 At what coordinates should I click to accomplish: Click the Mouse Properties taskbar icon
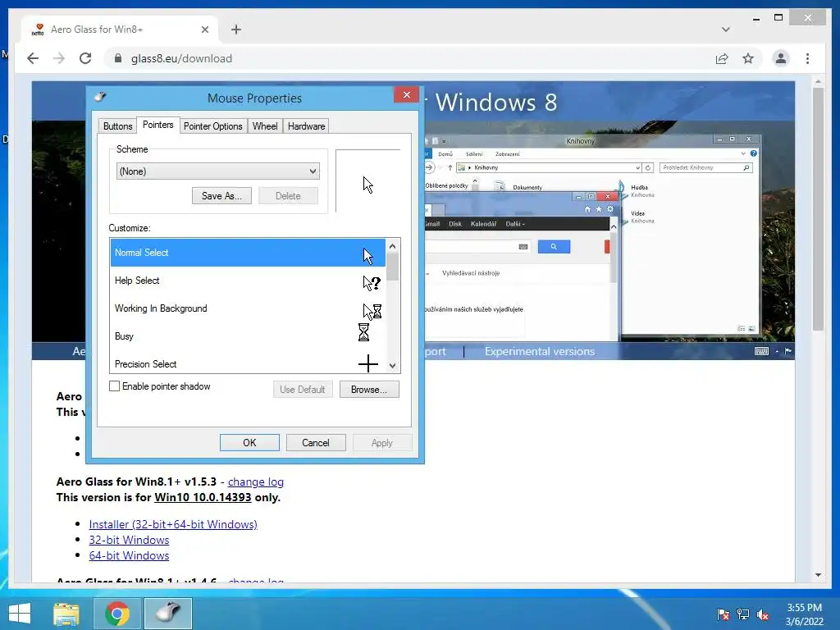(x=168, y=614)
